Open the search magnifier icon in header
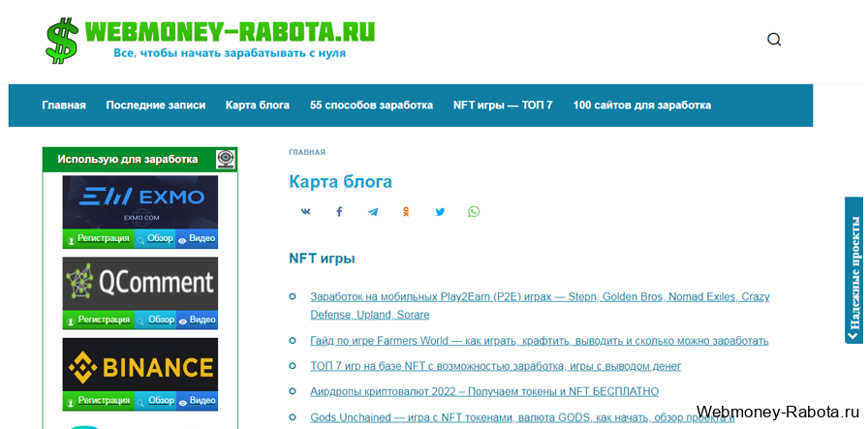868x429 pixels. (774, 40)
